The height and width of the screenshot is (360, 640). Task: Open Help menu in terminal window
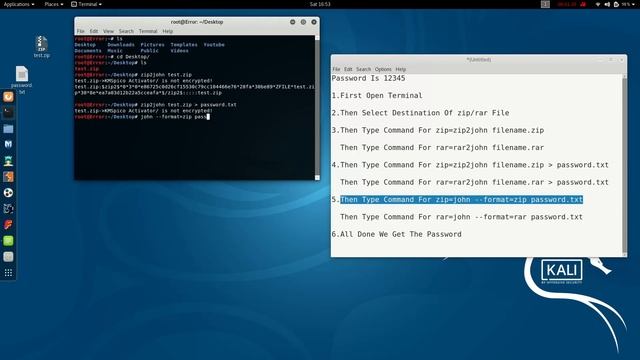pyautogui.click(x=168, y=31)
